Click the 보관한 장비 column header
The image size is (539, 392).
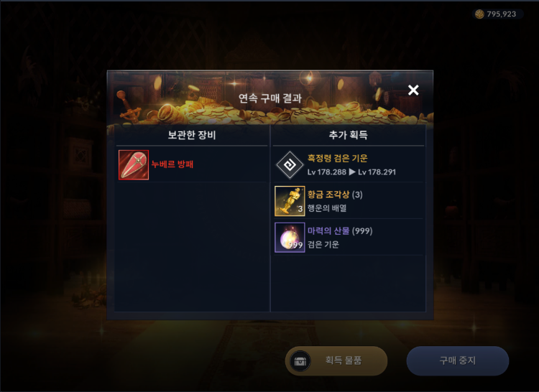192,135
